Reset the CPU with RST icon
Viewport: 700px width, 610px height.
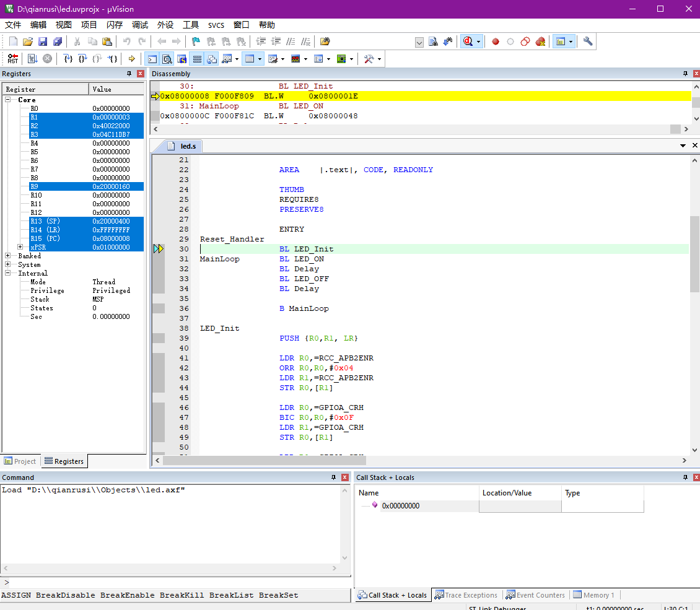point(13,58)
